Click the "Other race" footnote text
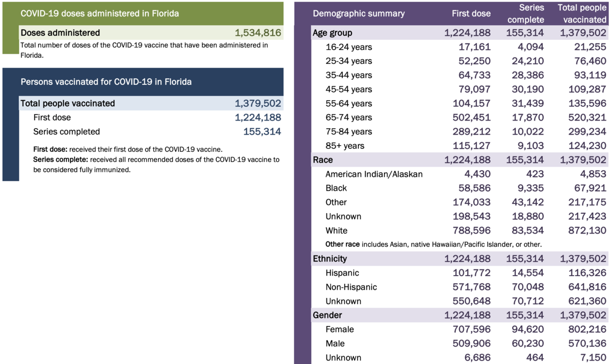The image size is (614, 364). pos(433,244)
